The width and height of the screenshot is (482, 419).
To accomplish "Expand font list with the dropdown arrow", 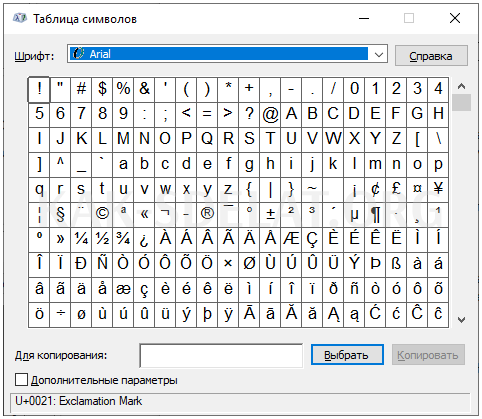I will tap(379, 54).
